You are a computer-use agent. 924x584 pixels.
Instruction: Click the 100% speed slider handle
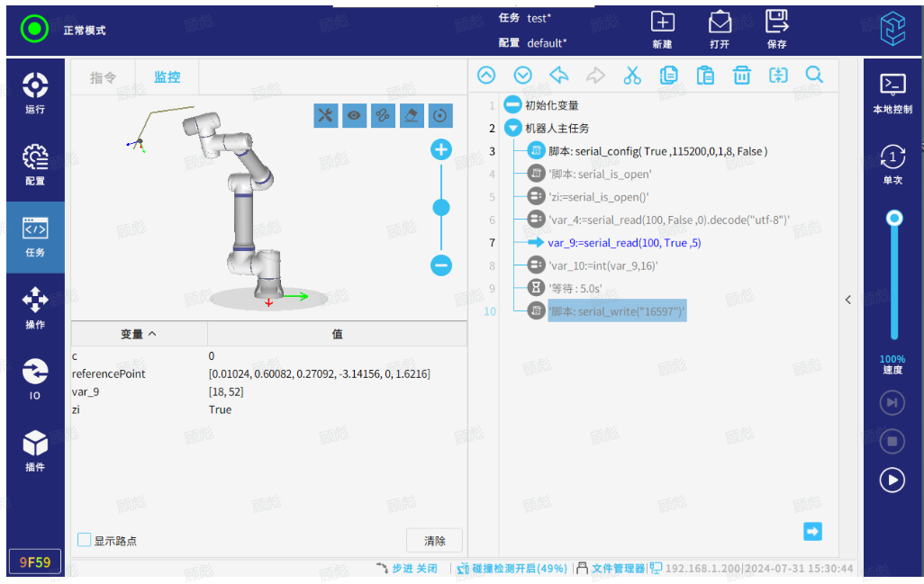click(893, 218)
